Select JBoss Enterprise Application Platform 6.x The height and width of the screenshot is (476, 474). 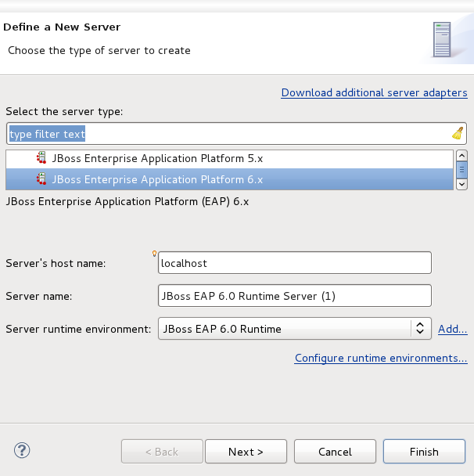(156, 179)
